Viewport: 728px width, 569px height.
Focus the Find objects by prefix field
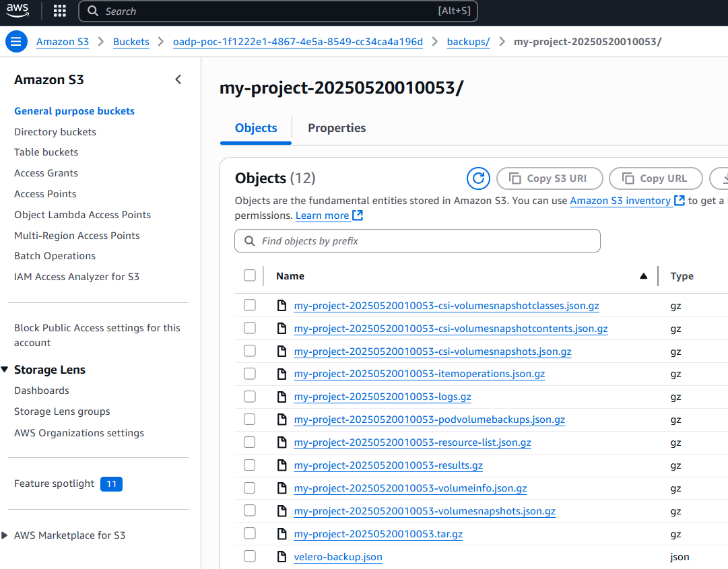(418, 241)
